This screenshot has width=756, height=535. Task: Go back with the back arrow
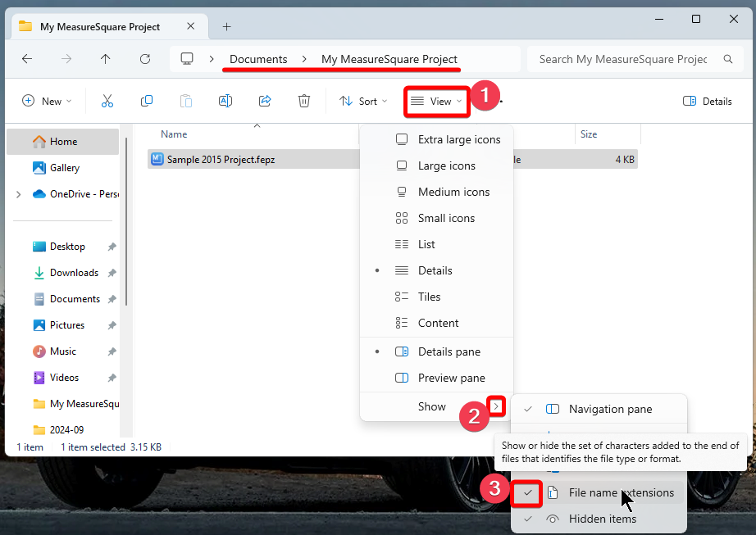click(27, 59)
